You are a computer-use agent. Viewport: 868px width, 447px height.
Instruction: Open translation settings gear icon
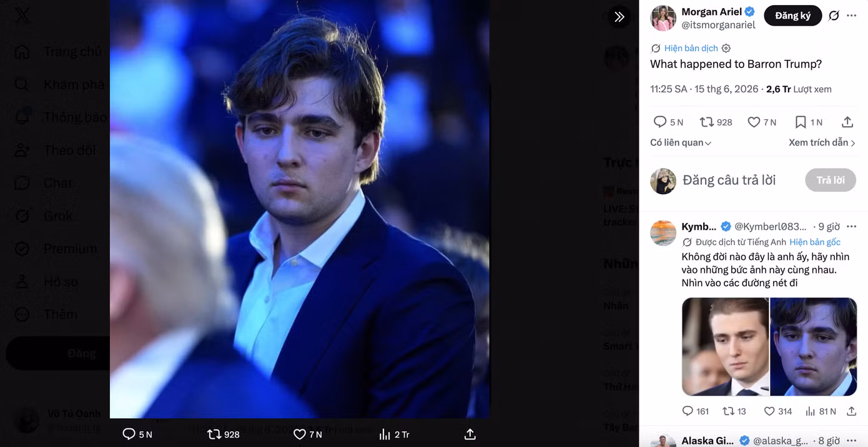point(726,48)
